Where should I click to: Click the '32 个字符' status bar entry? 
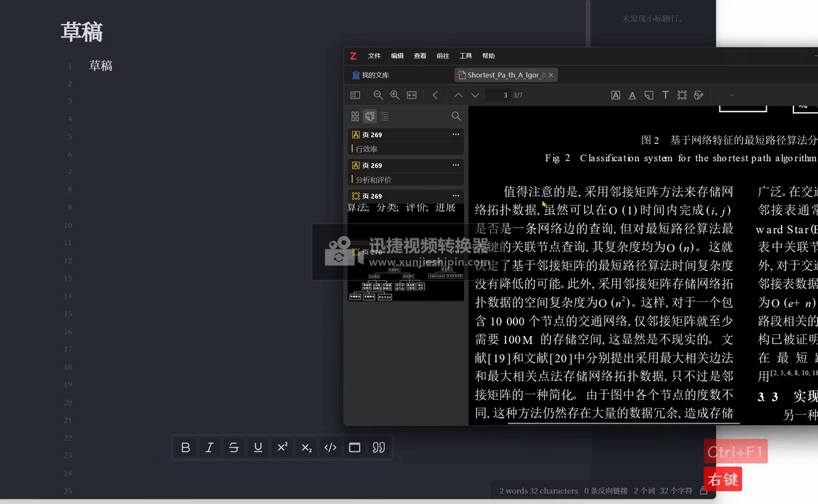point(676,491)
